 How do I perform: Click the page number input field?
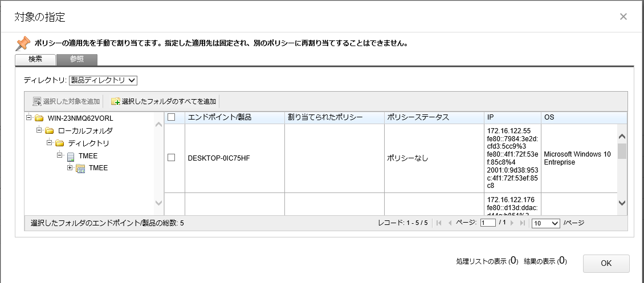[487, 223]
